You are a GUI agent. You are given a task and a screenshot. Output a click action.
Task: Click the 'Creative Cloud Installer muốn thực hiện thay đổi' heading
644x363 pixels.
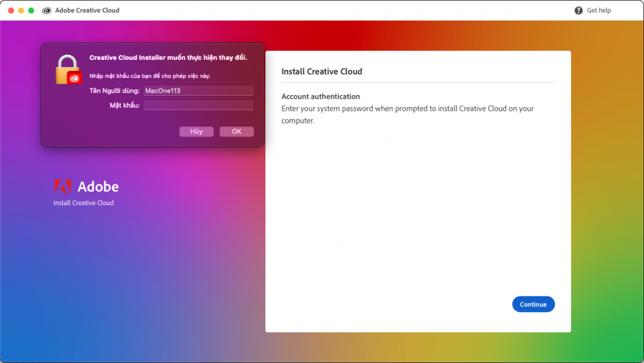(168, 57)
